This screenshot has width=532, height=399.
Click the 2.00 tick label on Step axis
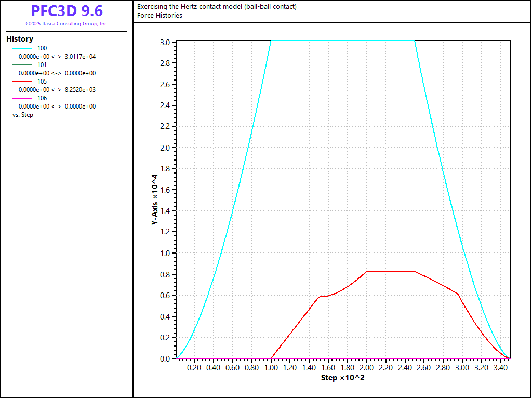(x=366, y=368)
